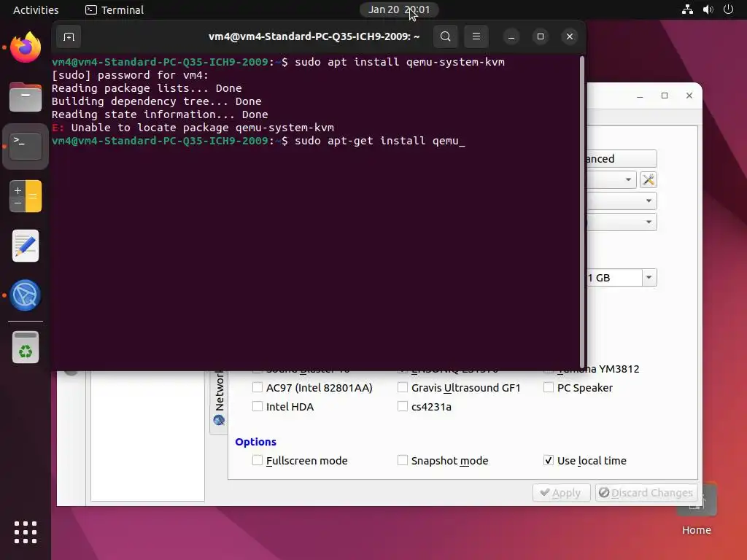Maximize the rear AQEMU window
The image size is (747, 560).
click(665, 96)
